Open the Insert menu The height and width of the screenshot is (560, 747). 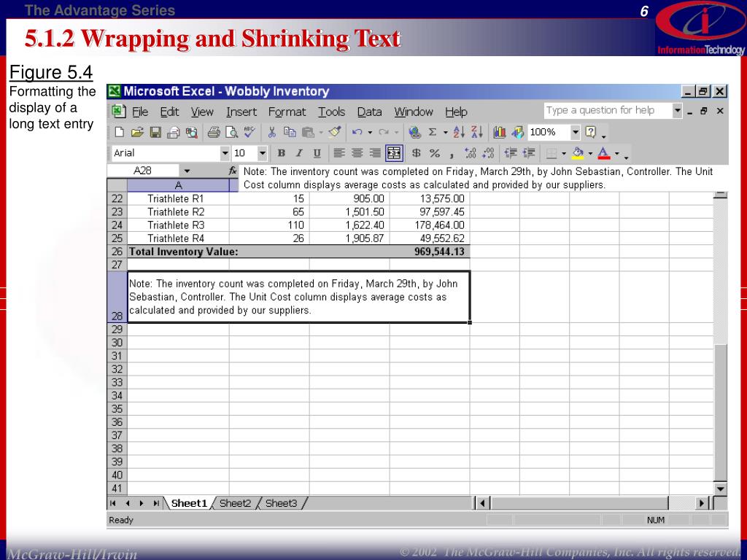point(241,112)
